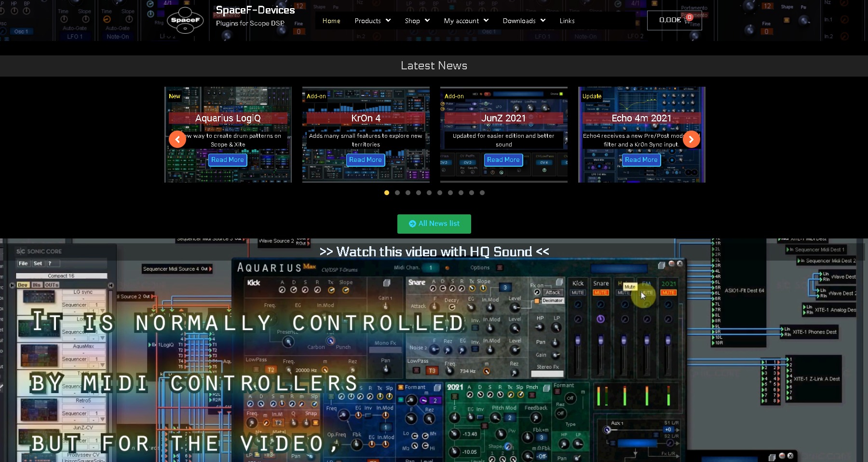Image resolution: width=868 pixels, height=462 pixels.
Task: Switch to the OUTs tab in Sonic Core
Action: [52, 285]
